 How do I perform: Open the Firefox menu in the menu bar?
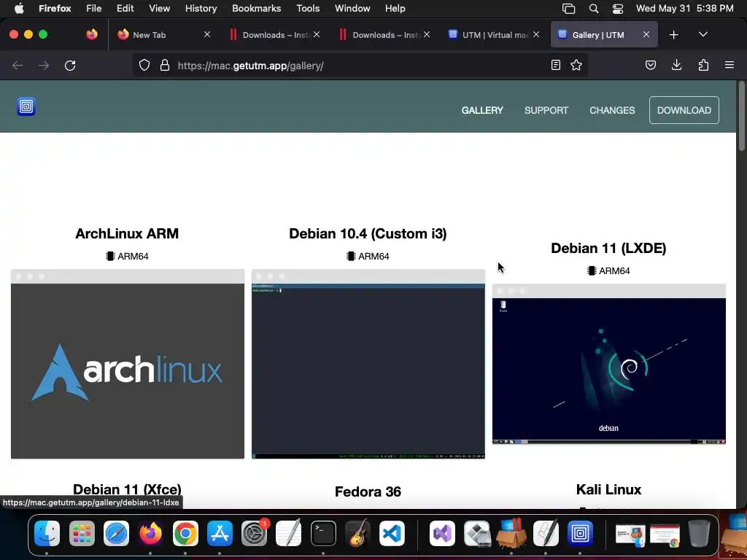(55, 8)
